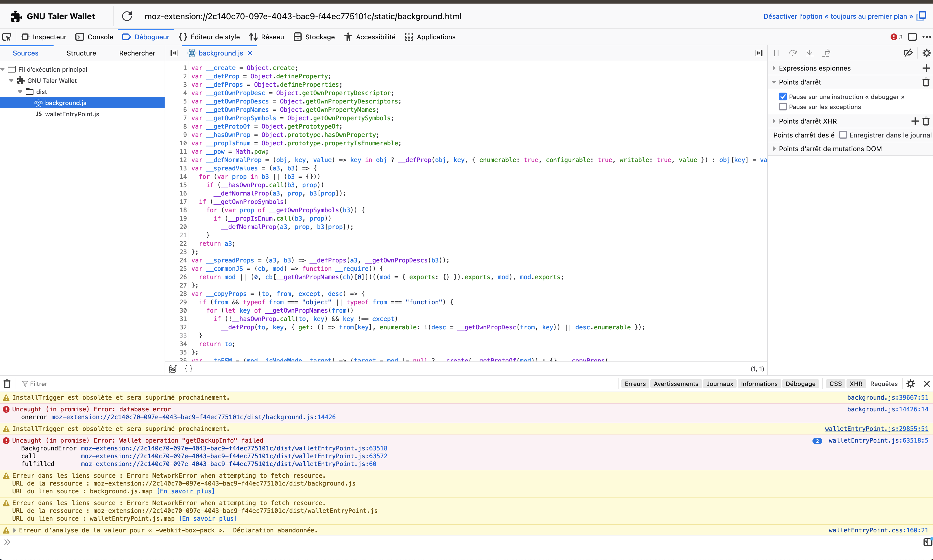Clear the console with trash icon

coord(7,384)
